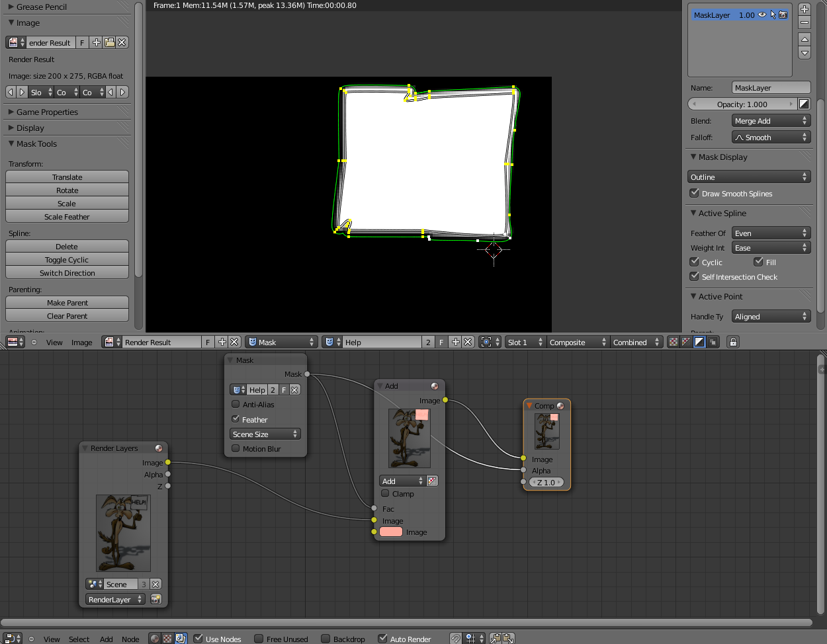The height and width of the screenshot is (644, 827).
Task: Add a new mask layer with plus icon
Action: 805,9
